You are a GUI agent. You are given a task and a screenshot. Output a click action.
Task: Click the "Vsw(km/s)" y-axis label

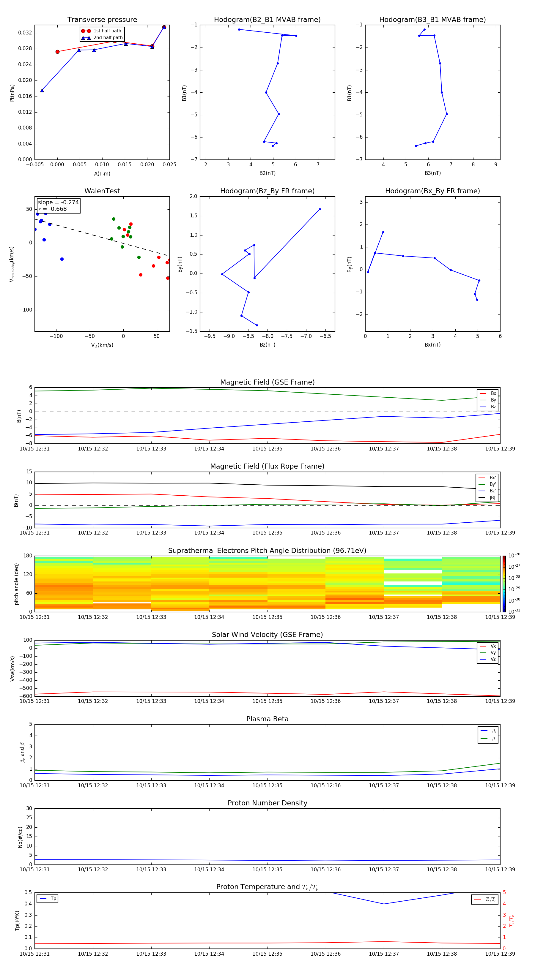(x=12, y=668)
